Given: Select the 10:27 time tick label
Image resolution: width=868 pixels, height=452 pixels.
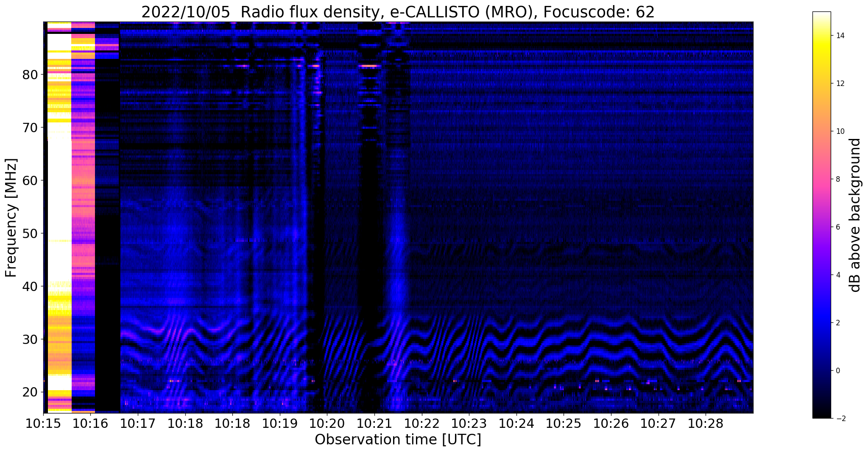Looking at the screenshot, I should pyautogui.click(x=659, y=424).
